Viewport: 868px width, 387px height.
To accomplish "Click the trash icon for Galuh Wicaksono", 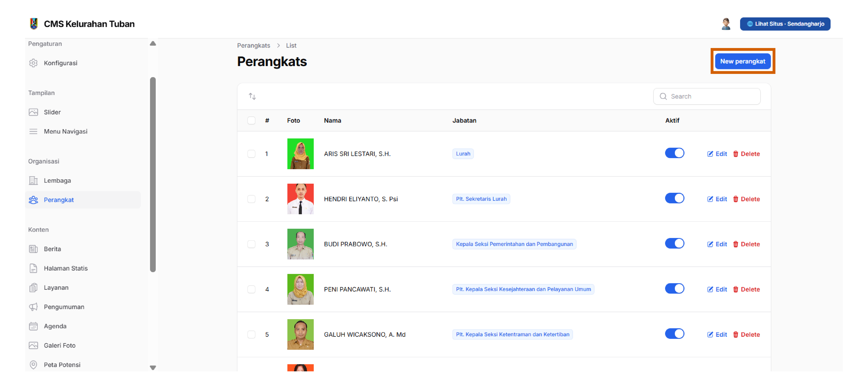I will [736, 334].
